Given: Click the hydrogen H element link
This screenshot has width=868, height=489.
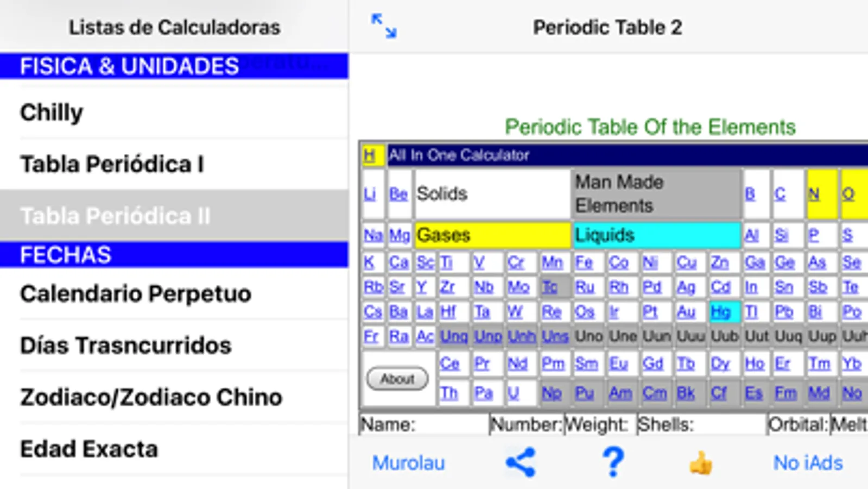Looking at the screenshot, I should (x=370, y=155).
